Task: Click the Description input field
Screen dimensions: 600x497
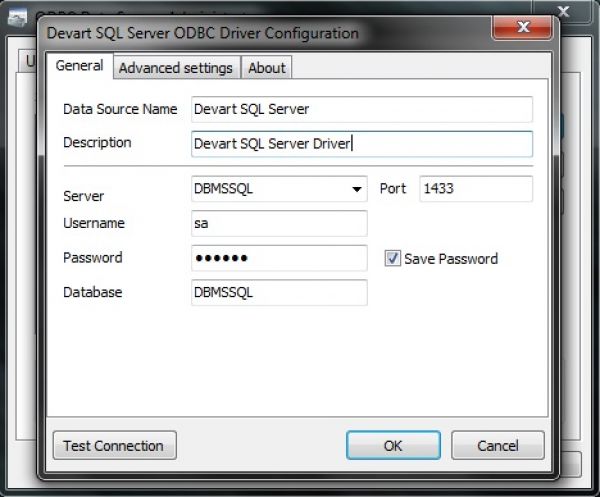Action: [362, 144]
